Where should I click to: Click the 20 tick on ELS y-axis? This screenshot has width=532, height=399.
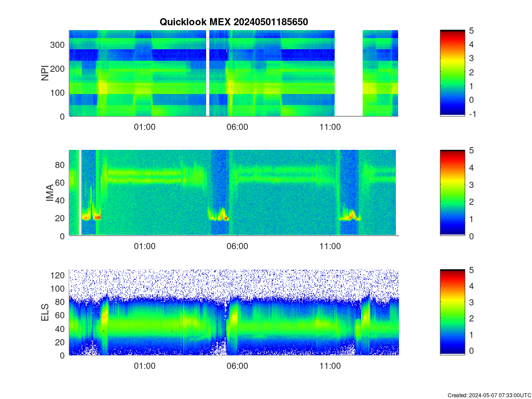60,342
